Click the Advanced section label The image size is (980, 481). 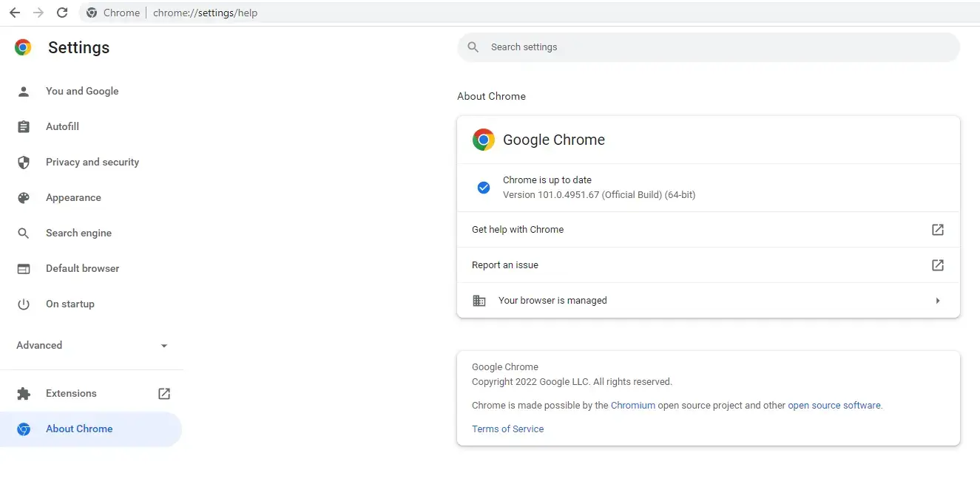point(39,346)
